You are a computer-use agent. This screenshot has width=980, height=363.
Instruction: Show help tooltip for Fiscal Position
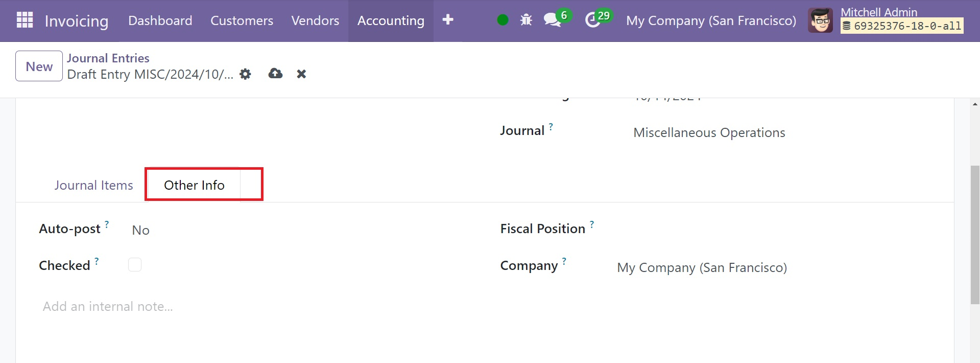(592, 224)
